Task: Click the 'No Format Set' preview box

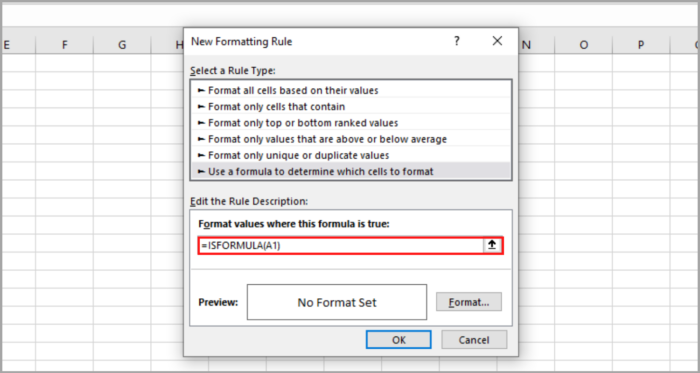Action: point(337,302)
